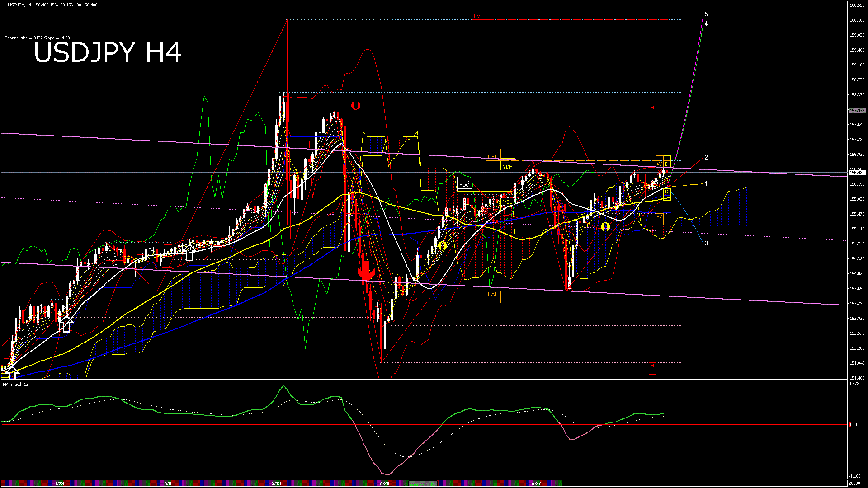
Task: Click the YDC level label box
Action: click(464, 184)
